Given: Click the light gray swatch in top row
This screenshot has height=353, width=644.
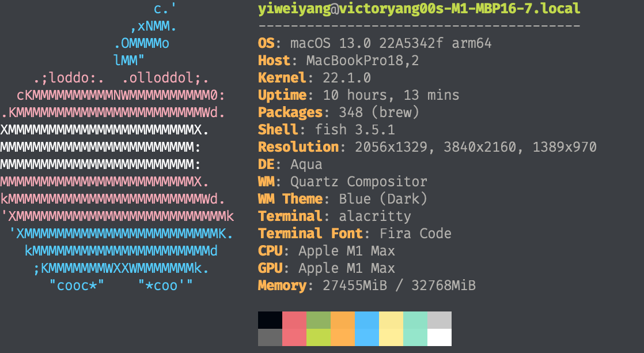Looking at the screenshot, I should [x=440, y=320].
